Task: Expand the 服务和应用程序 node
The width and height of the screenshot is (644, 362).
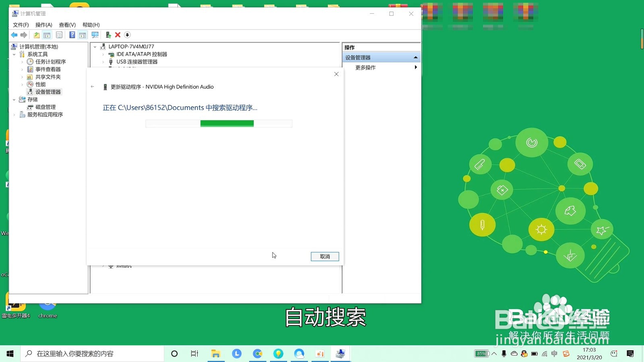Action: (14, 115)
